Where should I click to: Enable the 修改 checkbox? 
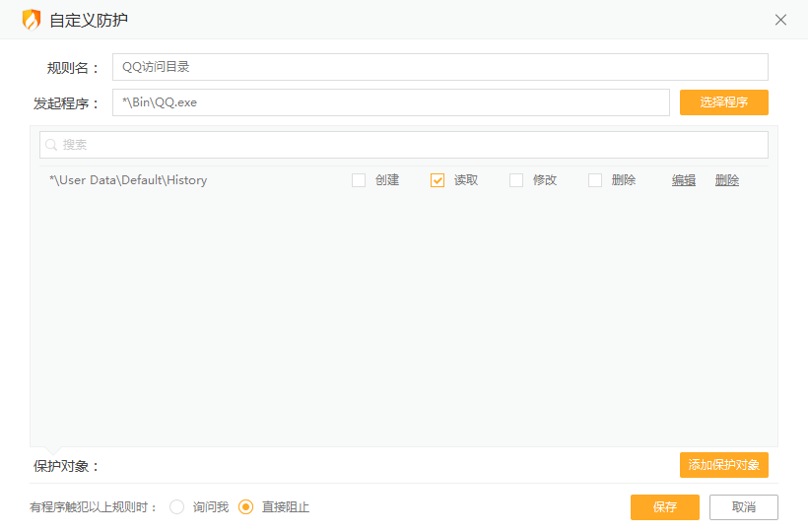pos(516,180)
